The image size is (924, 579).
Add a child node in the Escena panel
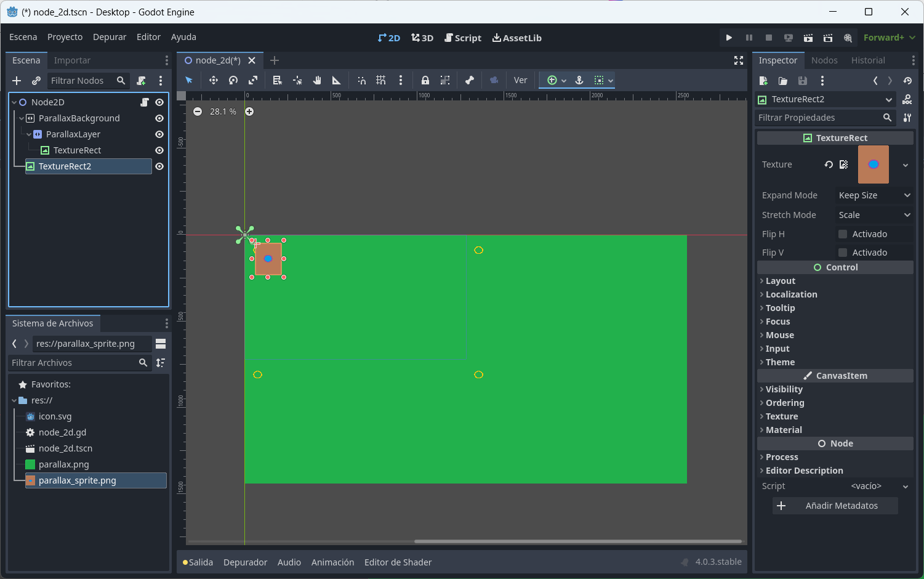[17, 81]
